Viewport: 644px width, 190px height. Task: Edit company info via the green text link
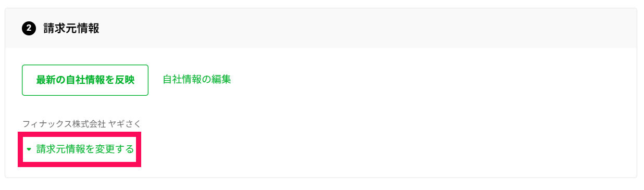point(196,80)
